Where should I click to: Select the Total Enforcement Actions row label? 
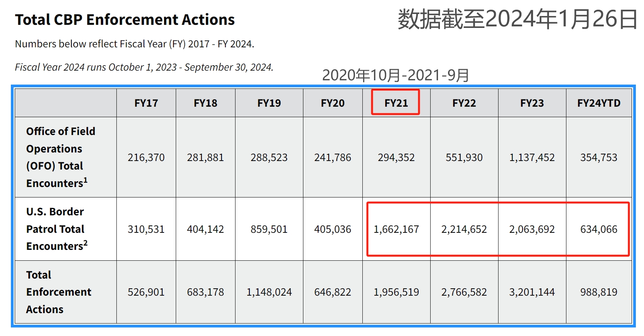pyautogui.click(x=59, y=292)
